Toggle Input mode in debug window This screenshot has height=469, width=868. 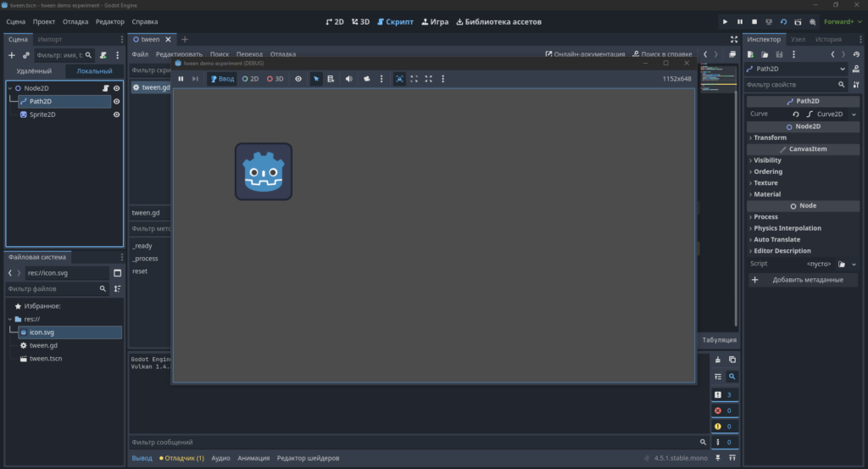pyautogui.click(x=222, y=79)
